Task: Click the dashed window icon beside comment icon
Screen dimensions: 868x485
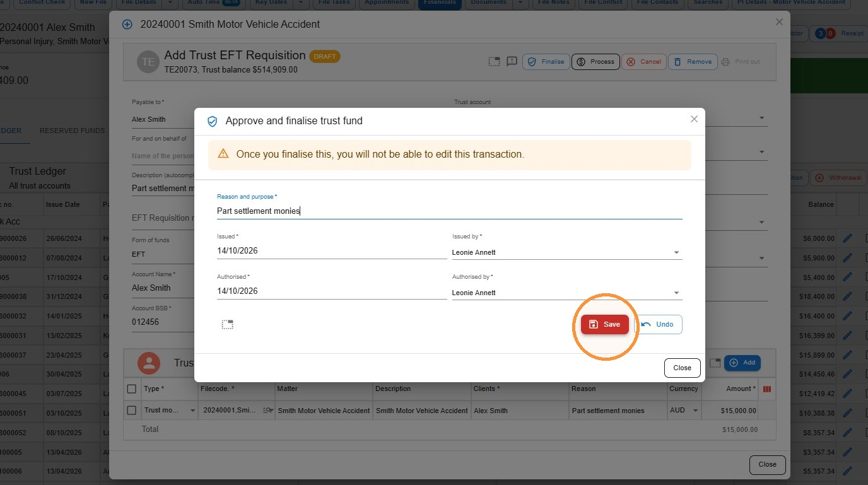Action: [x=495, y=62]
